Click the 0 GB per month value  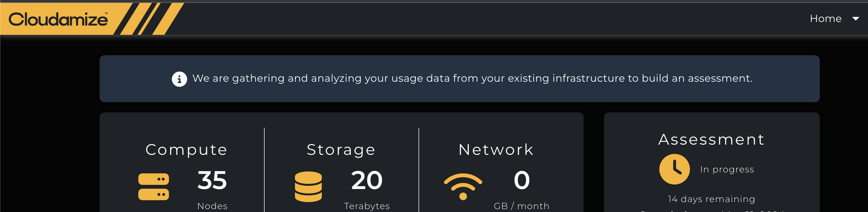coord(521,180)
